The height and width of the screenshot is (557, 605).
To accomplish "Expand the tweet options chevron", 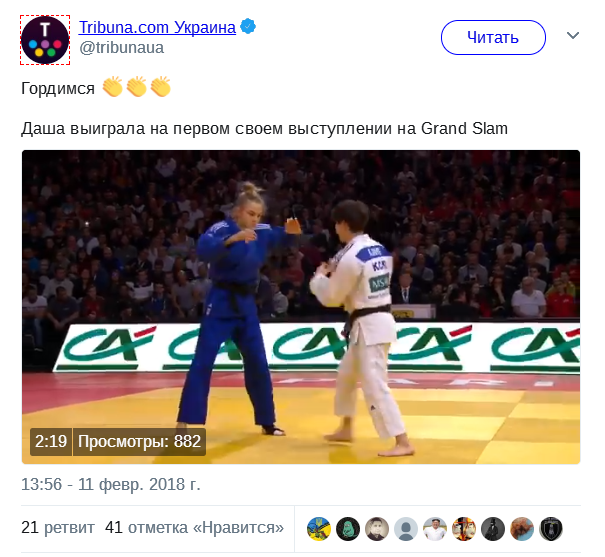I will point(573,35).
